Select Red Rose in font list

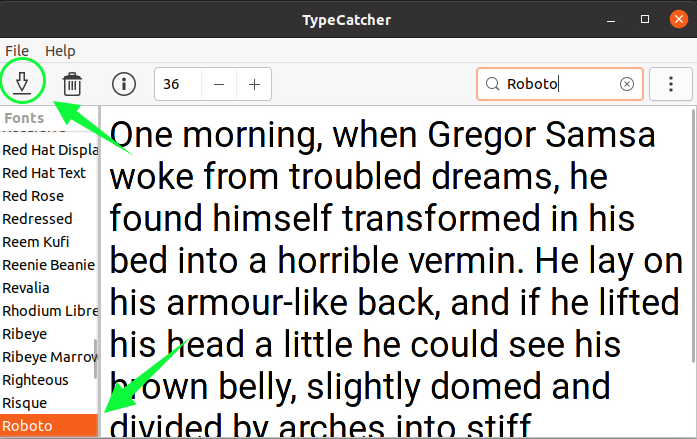click(33, 196)
